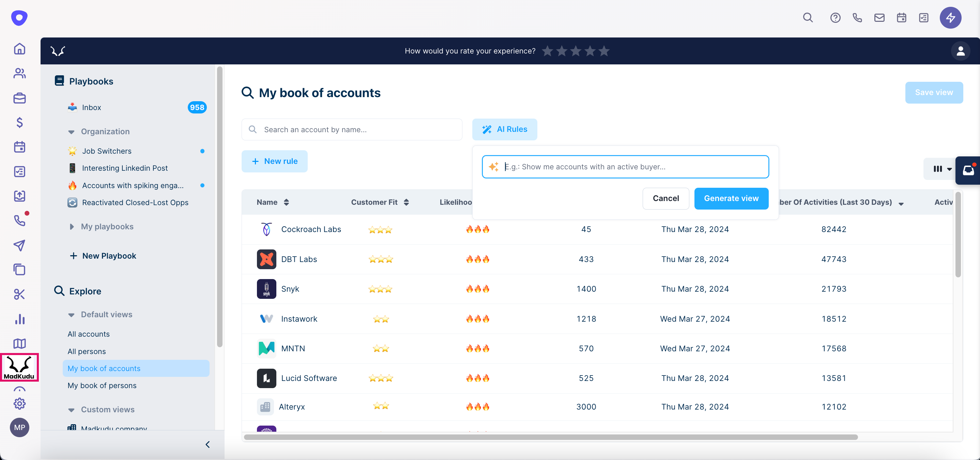This screenshot has height=460, width=980.
Task: Open the scissors snippets sidebar icon
Action: click(19, 294)
